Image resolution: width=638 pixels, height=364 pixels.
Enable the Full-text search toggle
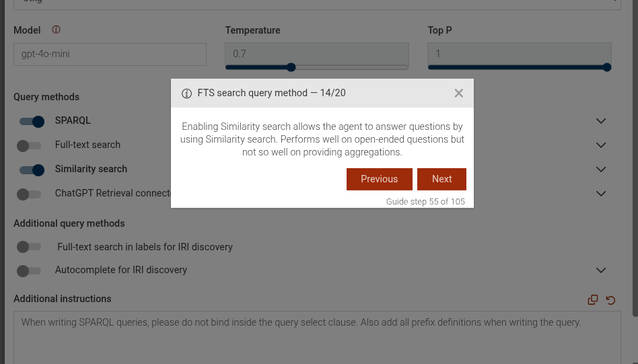click(29, 145)
